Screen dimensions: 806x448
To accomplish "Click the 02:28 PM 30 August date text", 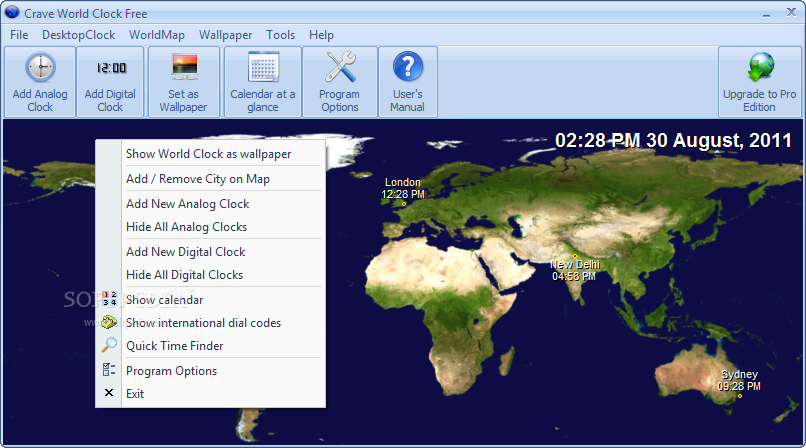I will pos(673,140).
